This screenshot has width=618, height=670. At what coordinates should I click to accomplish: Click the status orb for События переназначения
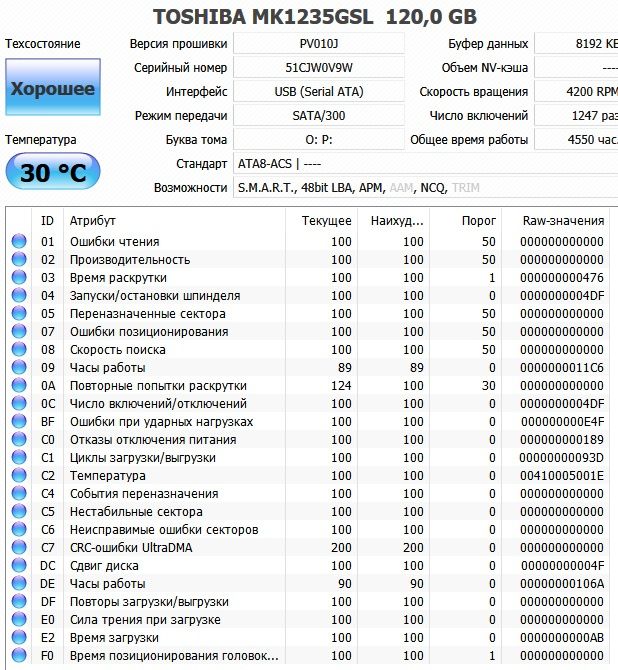[x=19, y=493]
